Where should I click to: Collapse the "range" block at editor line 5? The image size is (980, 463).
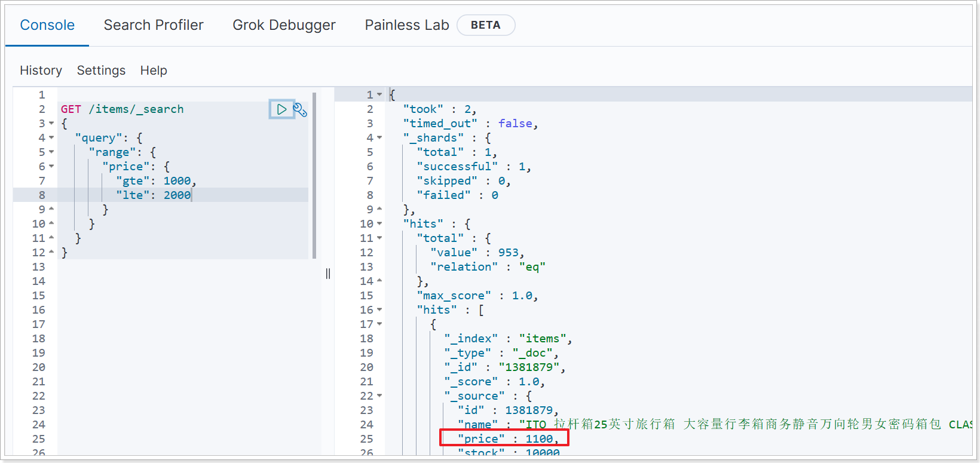(x=51, y=152)
